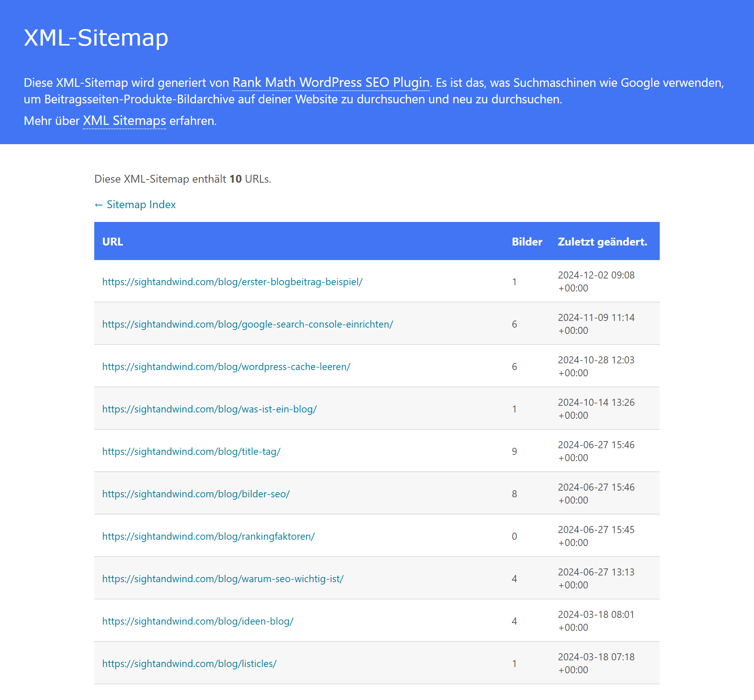Open the rankingfaktoren blog URL

coord(209,536)
